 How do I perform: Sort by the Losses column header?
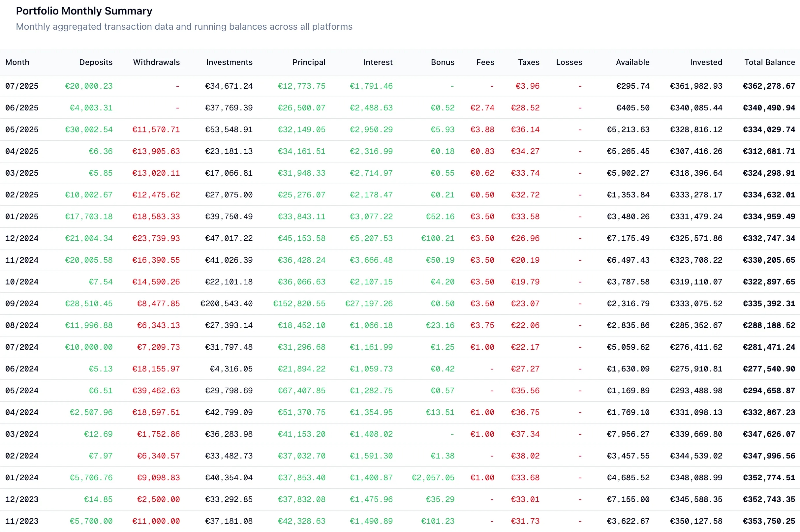click(569, 62)
